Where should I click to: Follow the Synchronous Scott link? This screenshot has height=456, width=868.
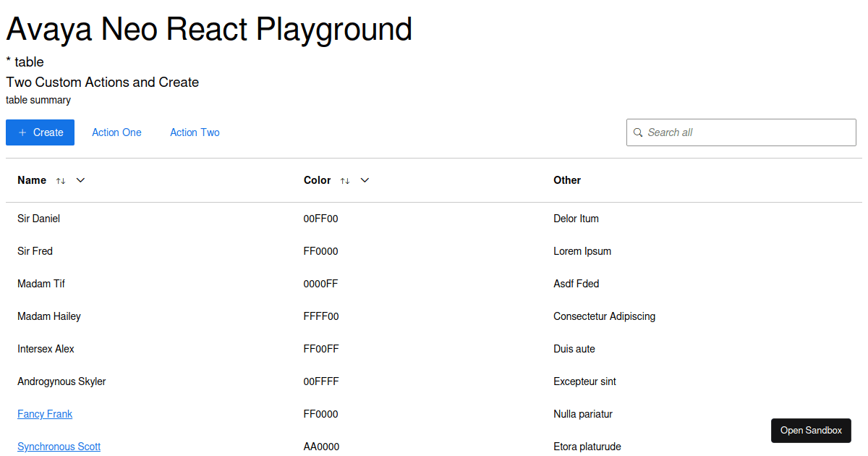59,447
